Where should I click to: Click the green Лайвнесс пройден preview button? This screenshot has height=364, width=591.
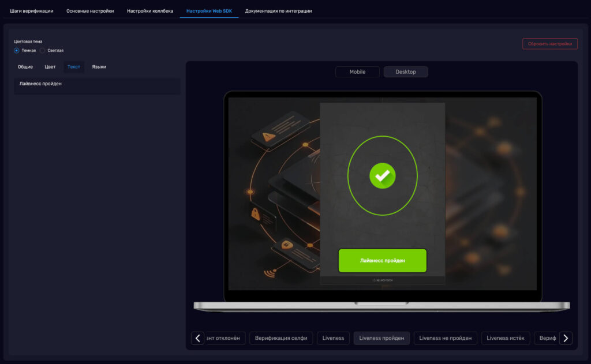click(x=382, y=260)
